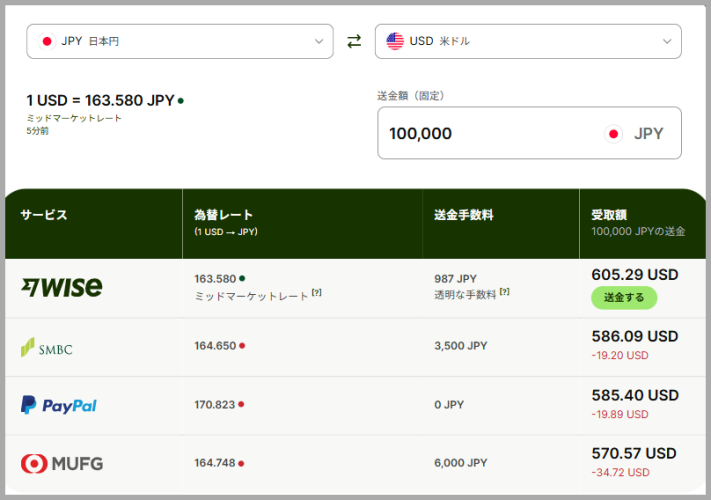The width and height of the screenshot is (711, 500).
Task: Click the green dot beside the Wise rate 163.580
Action: click(242, 278)
